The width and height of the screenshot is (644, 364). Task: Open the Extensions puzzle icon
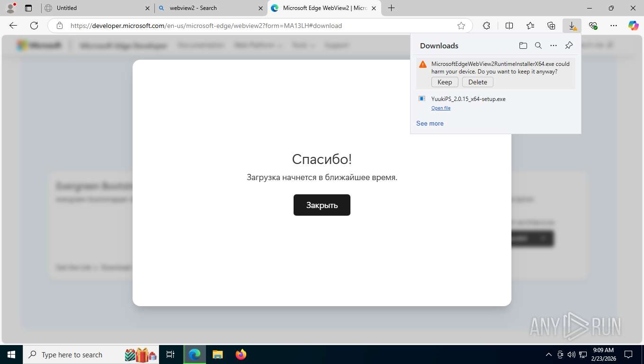click(486, 26)
